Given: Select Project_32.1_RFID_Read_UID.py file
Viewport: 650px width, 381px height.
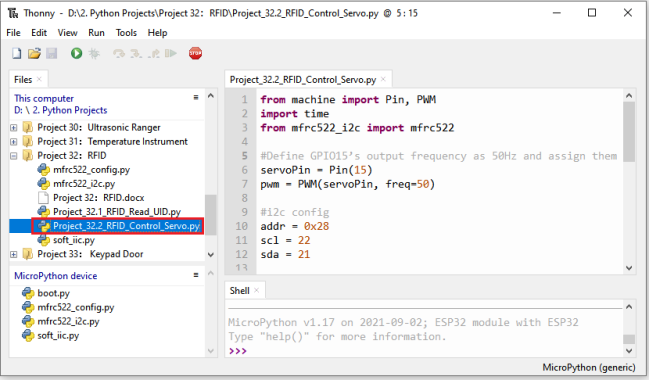Looking at the screenshot, I should [116, 212].
